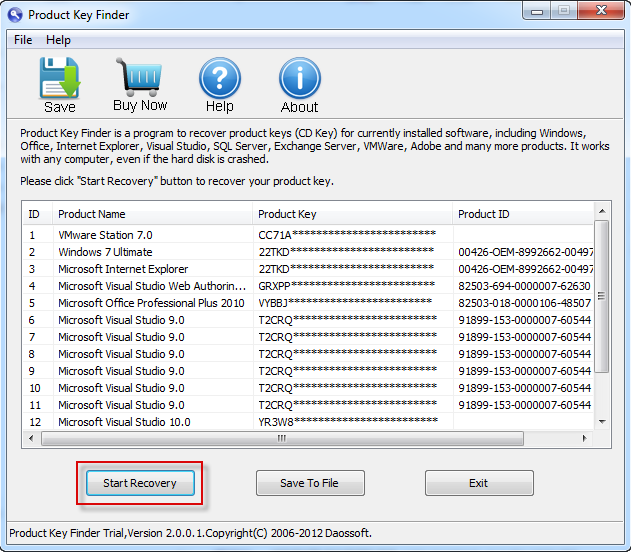Open Help via the question mark icon
The height and width of the screenshot is (552, 631).
point(220,78)
